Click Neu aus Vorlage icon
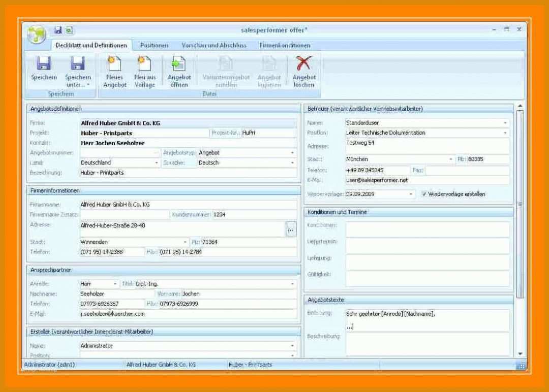The width and height of the screenshot is (549, 392). click(144, 63)
